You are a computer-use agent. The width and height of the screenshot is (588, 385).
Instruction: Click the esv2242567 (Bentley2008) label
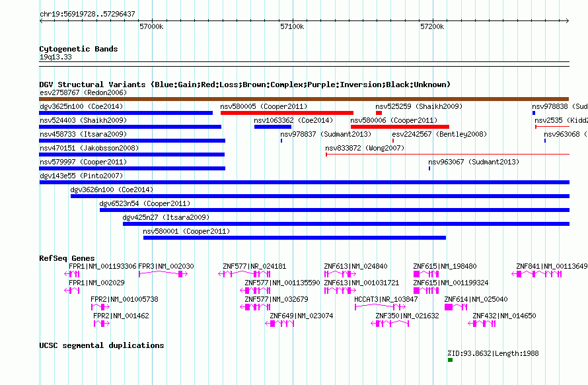pos(439,134)
